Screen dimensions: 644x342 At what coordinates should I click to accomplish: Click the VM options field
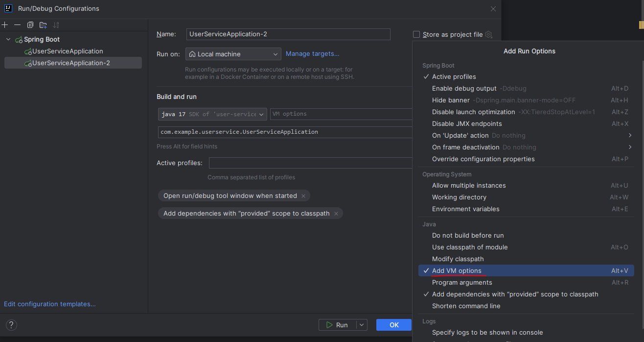(x=341, y=114)
